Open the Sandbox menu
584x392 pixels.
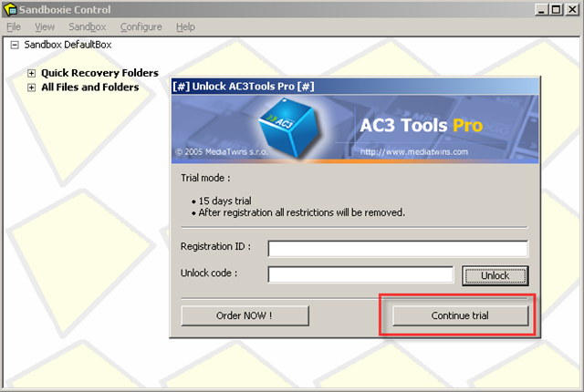[x=88, y=26]
